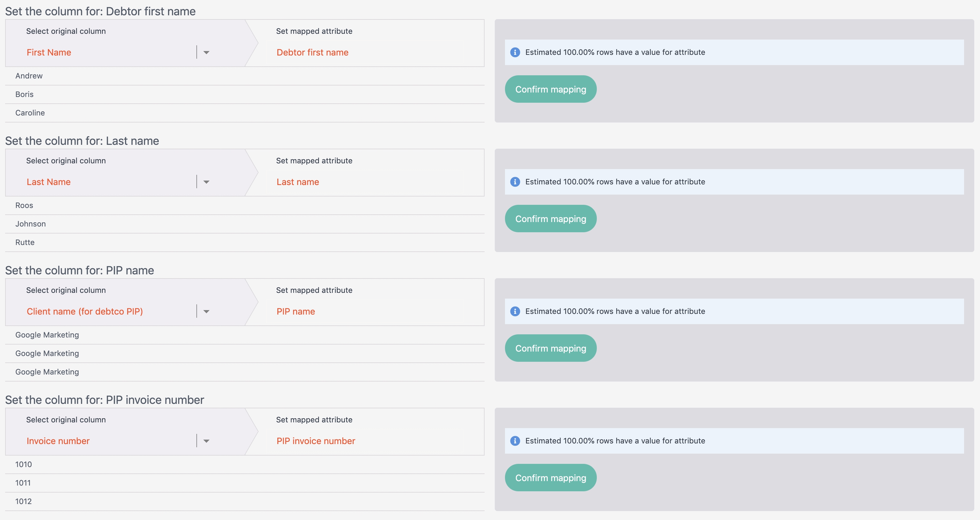Confirm mapping for Debtor first name
The width and height of the screenshot is (980, 520).
[550, 89]
